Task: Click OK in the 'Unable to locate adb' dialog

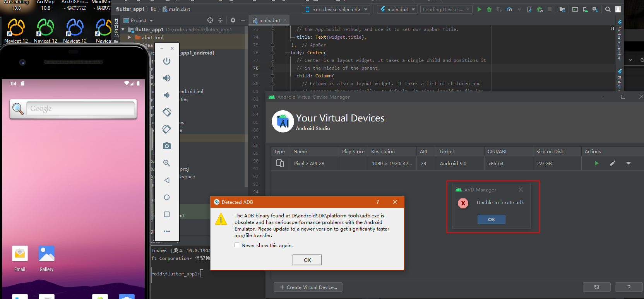Action: click(x=491, y=219)
